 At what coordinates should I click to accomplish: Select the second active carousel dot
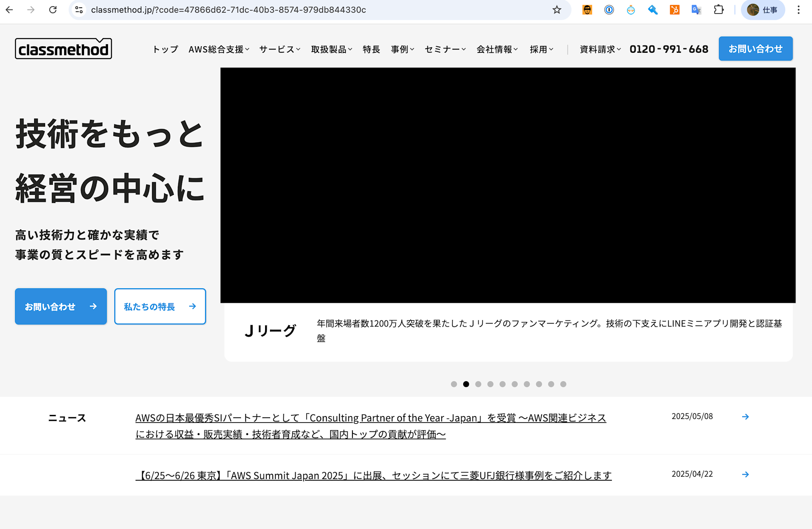click(466, 384)
